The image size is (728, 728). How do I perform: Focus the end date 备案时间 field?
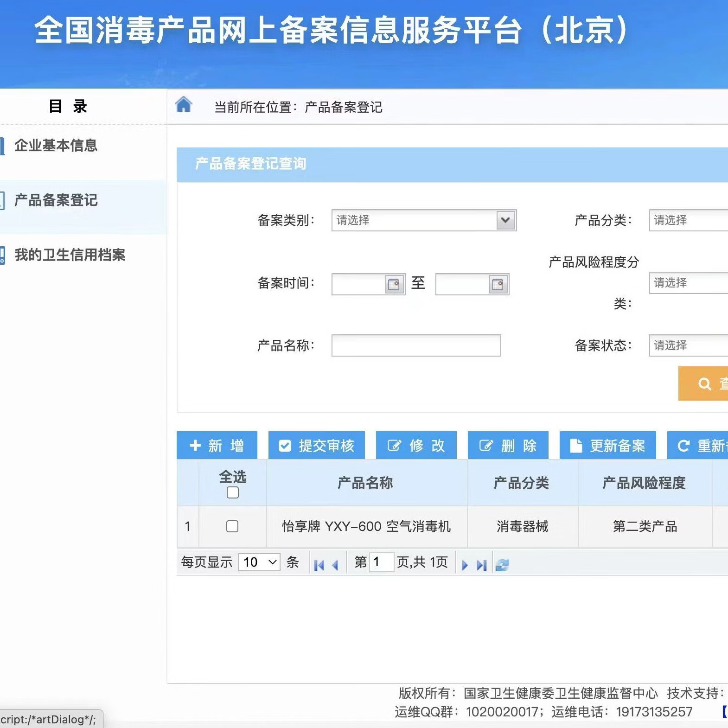(x=463, y=284)
